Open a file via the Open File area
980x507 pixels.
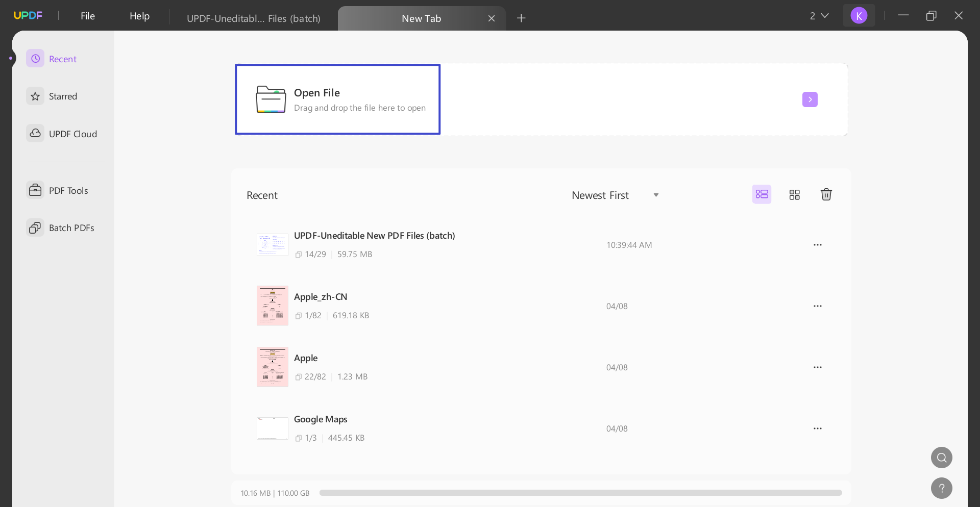pos(337,99)
